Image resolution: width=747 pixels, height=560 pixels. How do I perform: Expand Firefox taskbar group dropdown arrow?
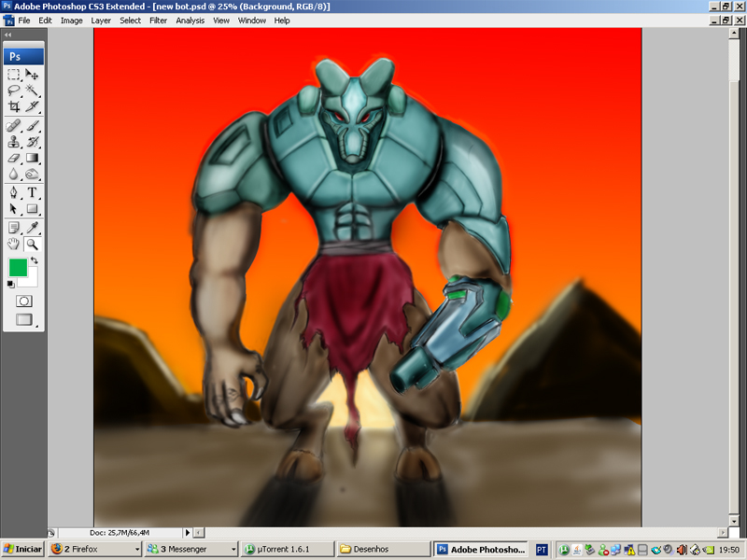tap(136, 549)
